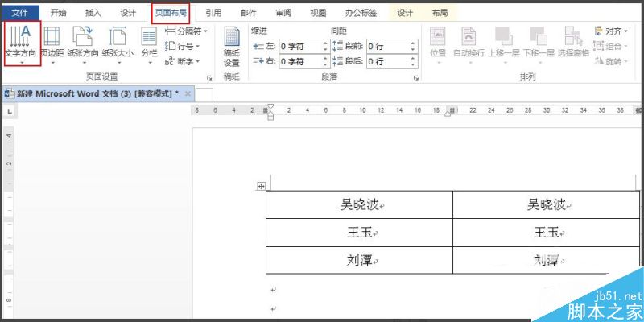
Task: Click the left column cell 刘潭
Action: click(359, 260)
